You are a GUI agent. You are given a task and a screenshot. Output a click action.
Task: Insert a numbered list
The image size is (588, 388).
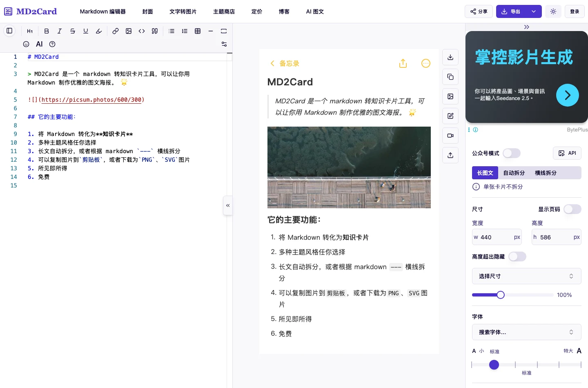click(185, 31)
